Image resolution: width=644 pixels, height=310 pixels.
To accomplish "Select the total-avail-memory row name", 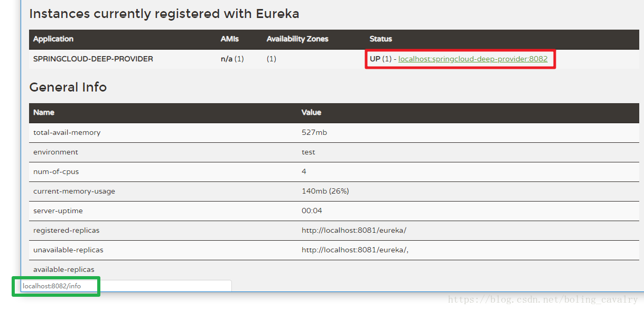I will (67, 132).
